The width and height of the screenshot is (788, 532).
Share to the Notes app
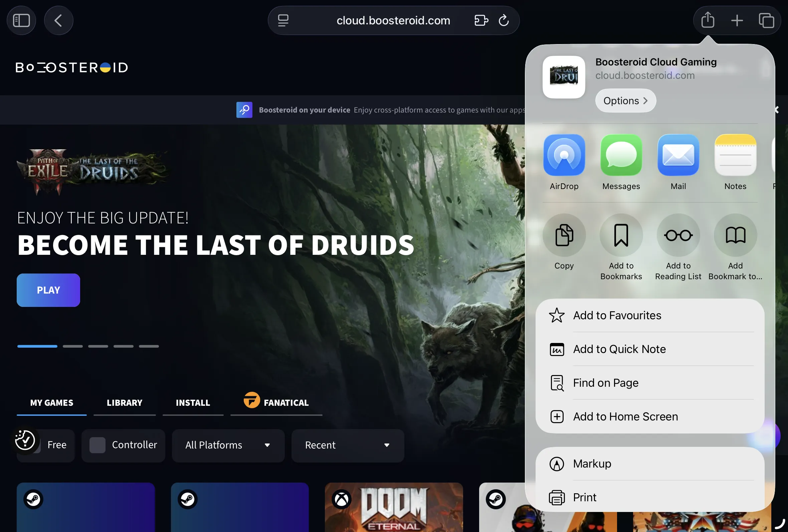735,155
